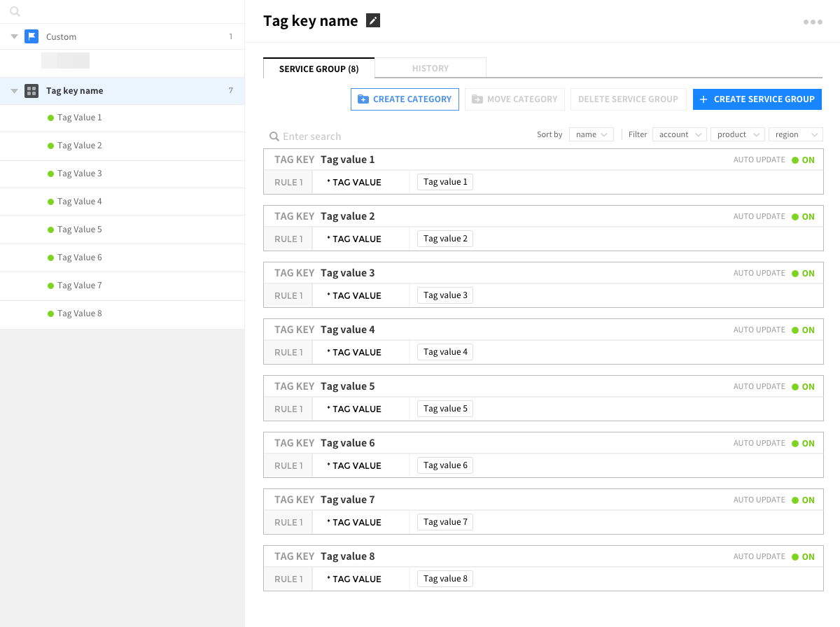Image resolution: width=840 pixels, height=627 pixels.
Task: Open the account filter dropdown
Action: point(679,134)
